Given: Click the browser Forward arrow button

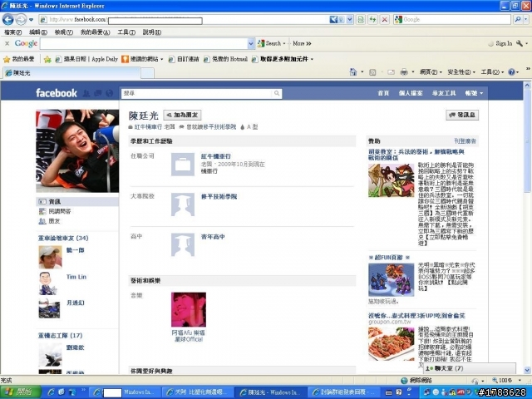Looking at the screenshot, I should click(x=21, y=20).
